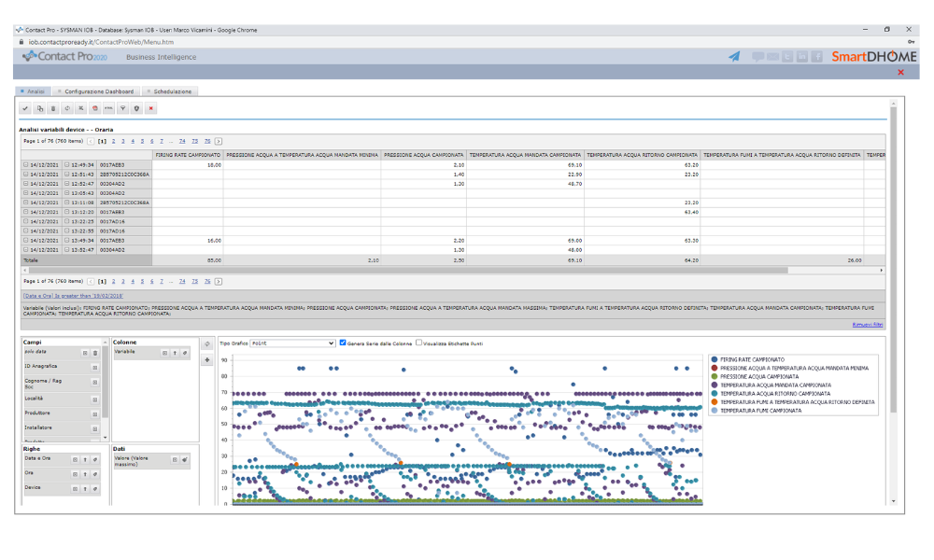The image size is (934, 560).
Task: Click the small box icon on 'Device' row field
Action: click(75, 488)
